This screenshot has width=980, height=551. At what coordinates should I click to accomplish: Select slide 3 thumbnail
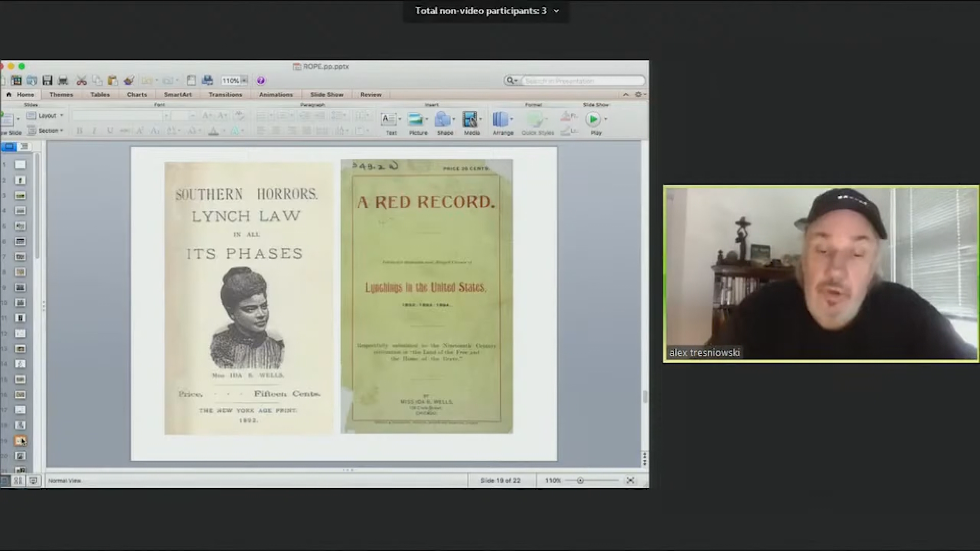[20, 195]
